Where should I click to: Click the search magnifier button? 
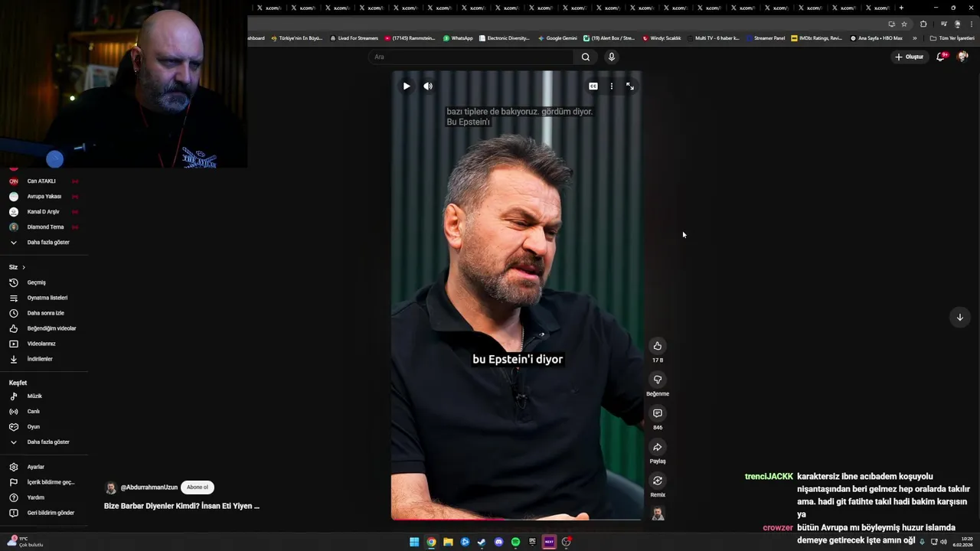[x=586, y=57]
